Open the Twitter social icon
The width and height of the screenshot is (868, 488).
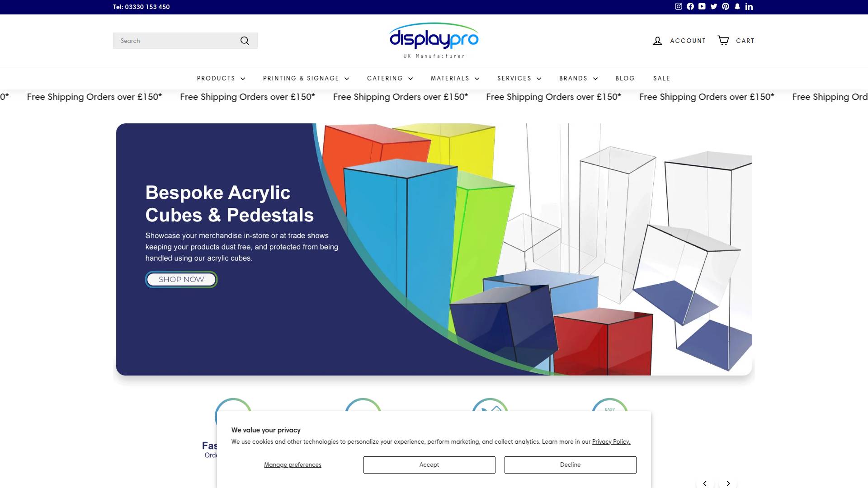713,6
